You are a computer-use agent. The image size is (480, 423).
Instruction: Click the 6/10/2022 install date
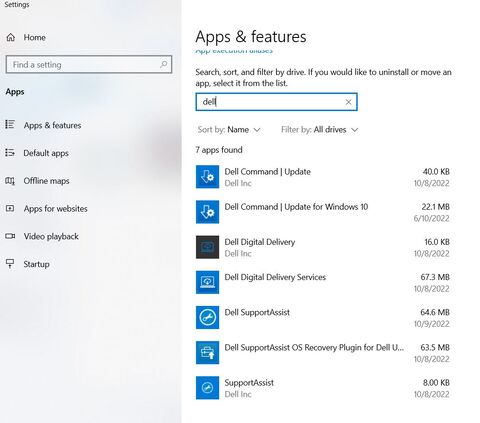pyautogui.click(x=431, y=218)
